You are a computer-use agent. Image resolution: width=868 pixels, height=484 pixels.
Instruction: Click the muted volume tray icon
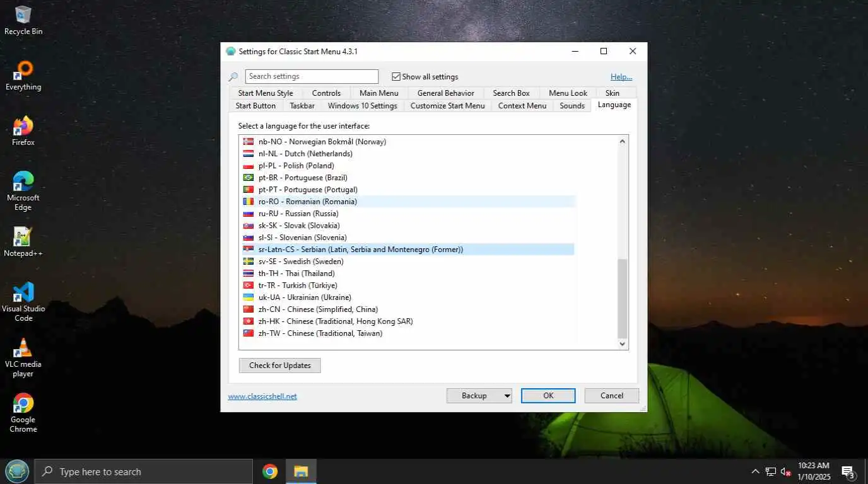point(786,471)
